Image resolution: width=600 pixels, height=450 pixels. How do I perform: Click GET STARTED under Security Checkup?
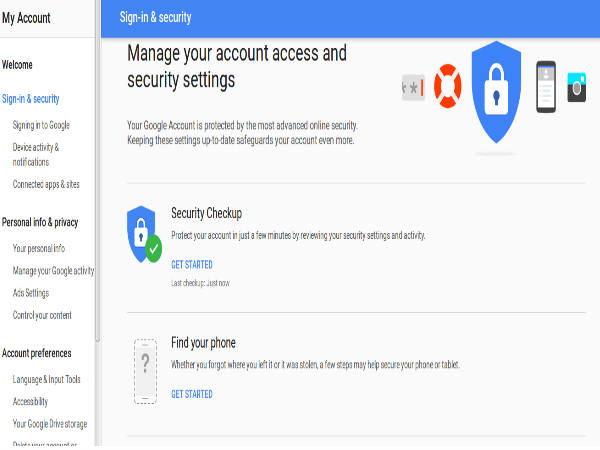point(192,265)
